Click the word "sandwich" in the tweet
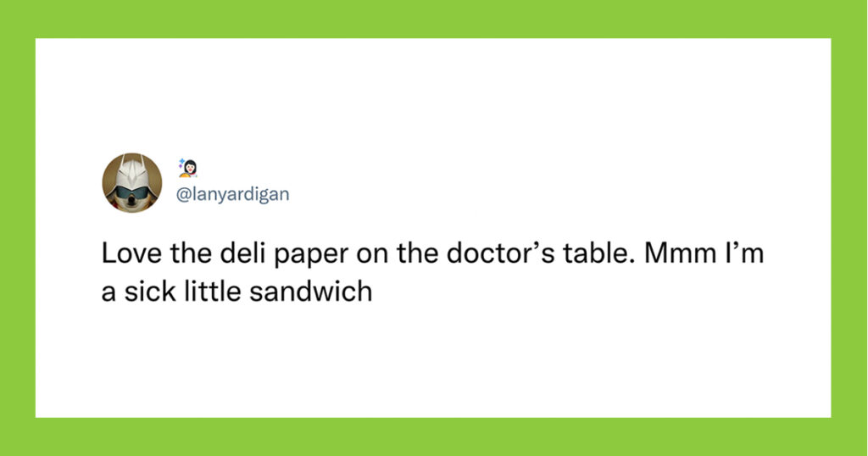 coord(310,291)
